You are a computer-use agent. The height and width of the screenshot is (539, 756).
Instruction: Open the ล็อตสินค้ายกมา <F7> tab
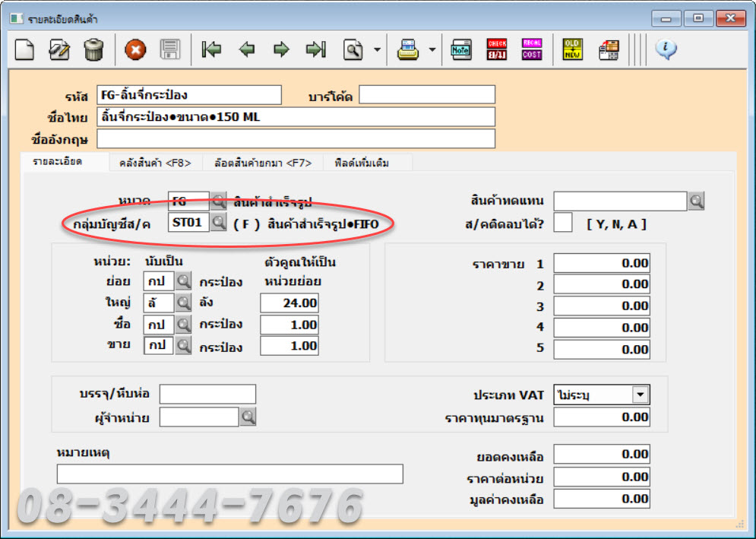coord(263,163)
